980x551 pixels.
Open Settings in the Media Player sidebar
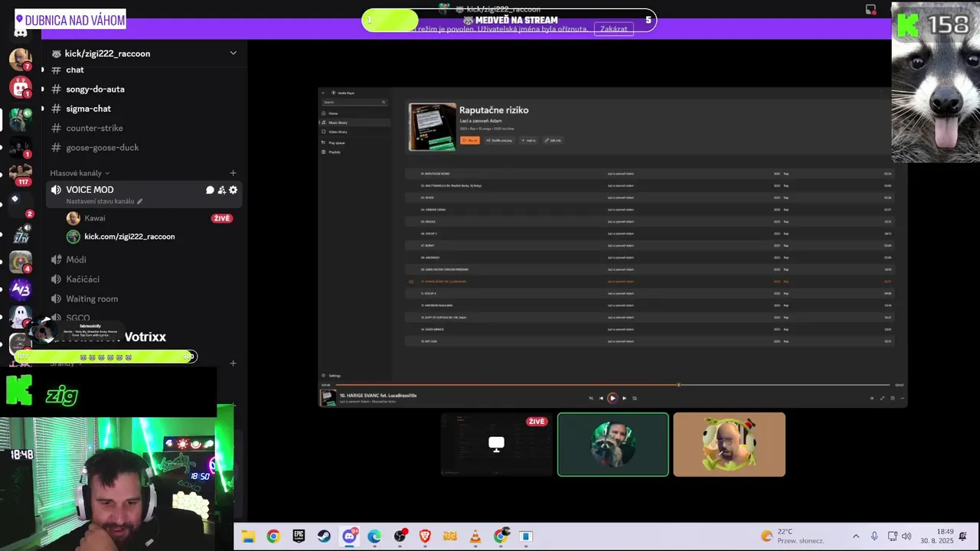click(x=354, y=376)
